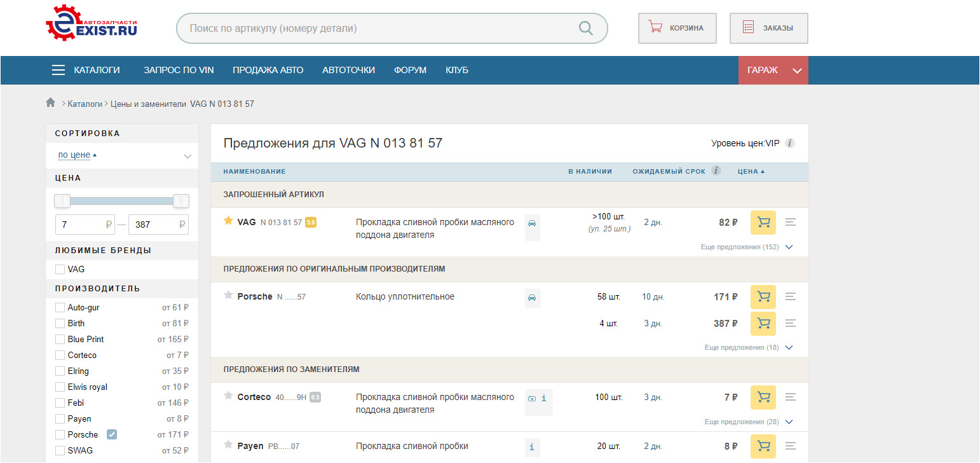Open Клуб menu item
The image size is (980, 463).
(457, 70)
